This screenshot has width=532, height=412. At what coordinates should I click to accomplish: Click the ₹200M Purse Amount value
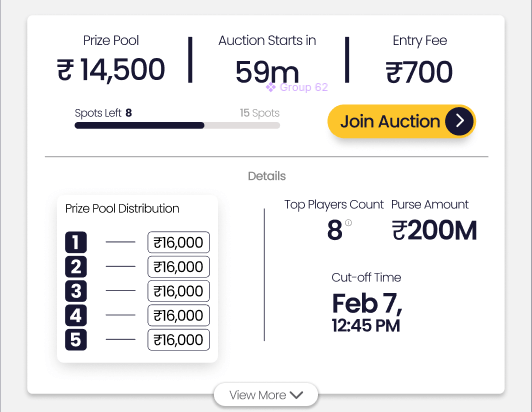click(x=434, y=230)
